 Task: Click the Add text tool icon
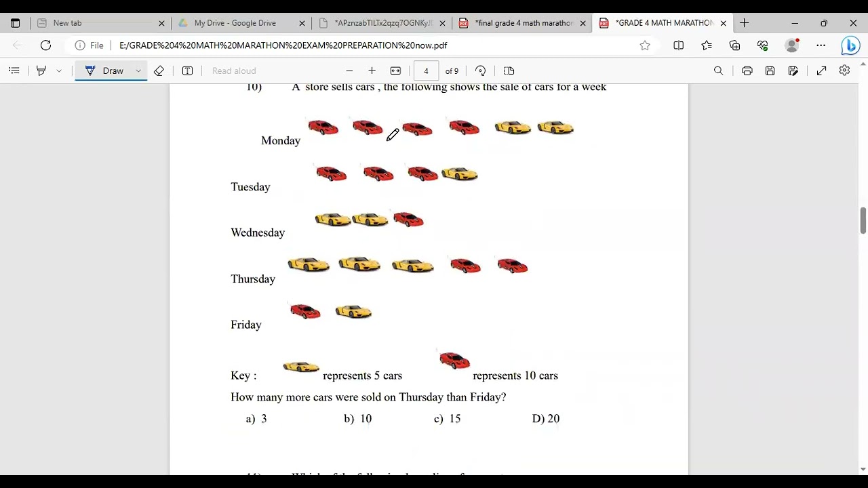click(188, 70)
